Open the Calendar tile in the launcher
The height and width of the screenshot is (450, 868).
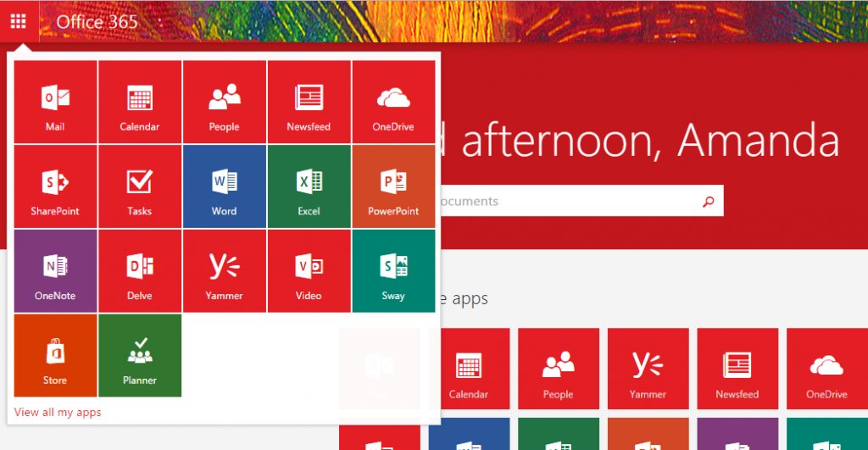(x=140, y=102)
